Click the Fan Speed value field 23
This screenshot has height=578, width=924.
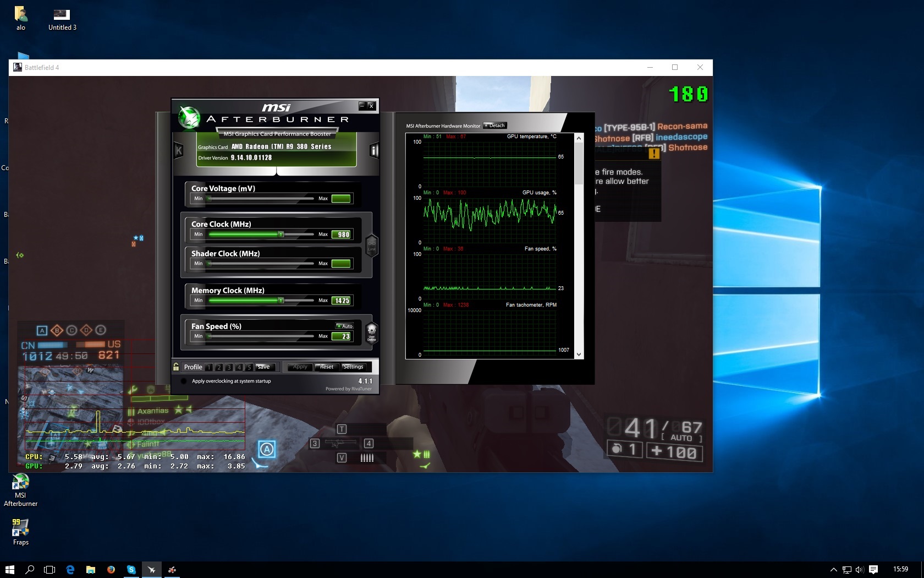pyautogui.click(x=341, y=336)
